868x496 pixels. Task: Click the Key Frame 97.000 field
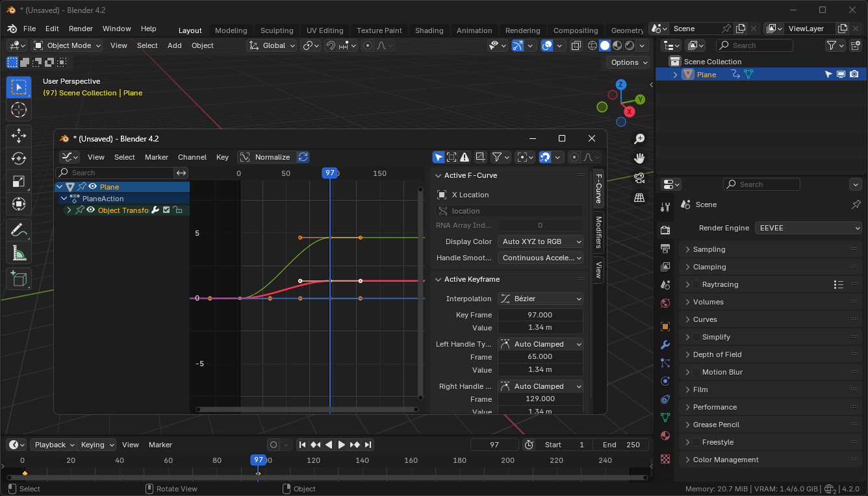click(541, 315)
